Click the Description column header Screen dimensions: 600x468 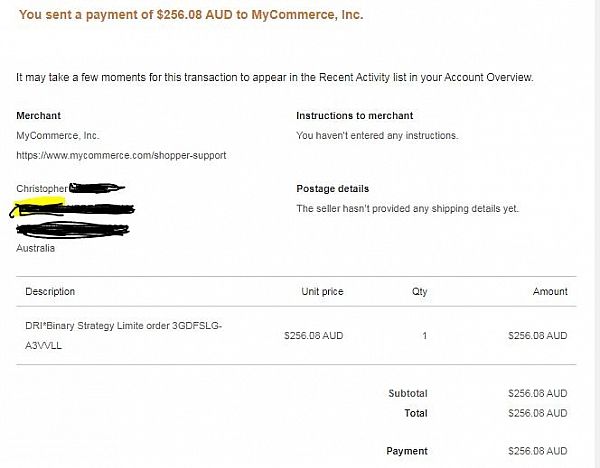50,292
